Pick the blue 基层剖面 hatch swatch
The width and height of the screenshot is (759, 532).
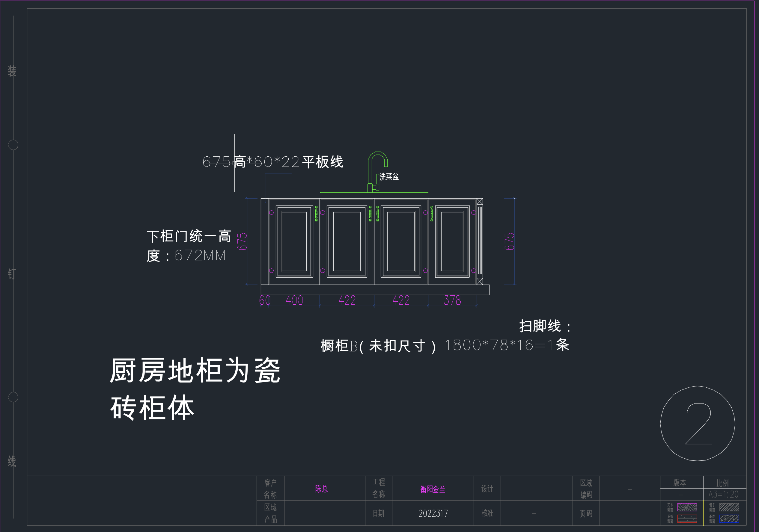[x=729, y=519]
